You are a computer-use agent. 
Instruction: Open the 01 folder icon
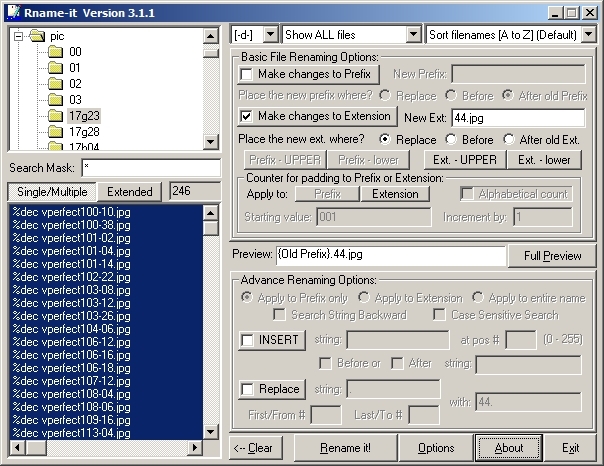(x=55, y=68)
